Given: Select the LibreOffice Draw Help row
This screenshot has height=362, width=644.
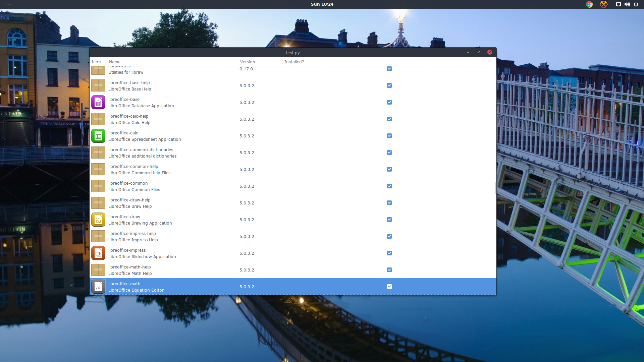Looking at the screenshot, I should 293,203.
